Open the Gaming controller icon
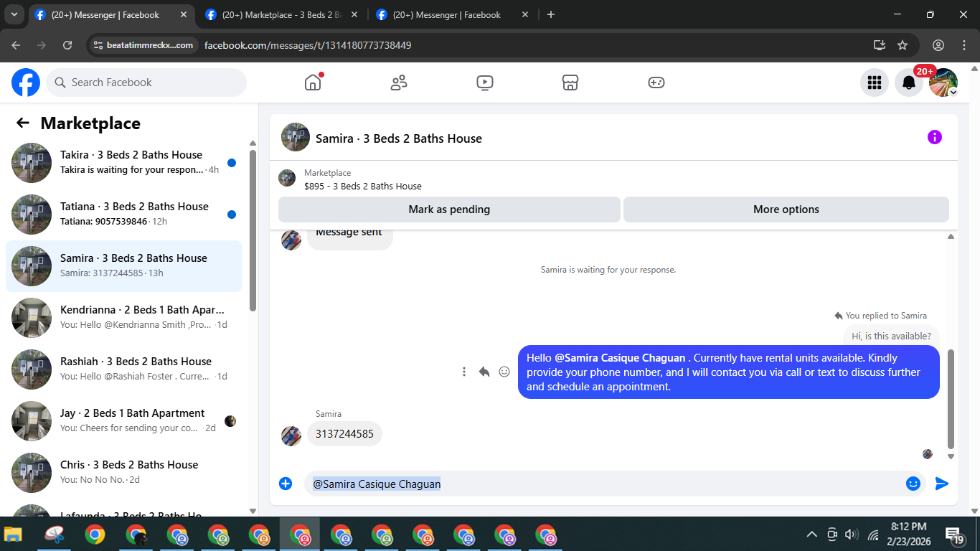 pyautogui.click(x=656, y=83)
